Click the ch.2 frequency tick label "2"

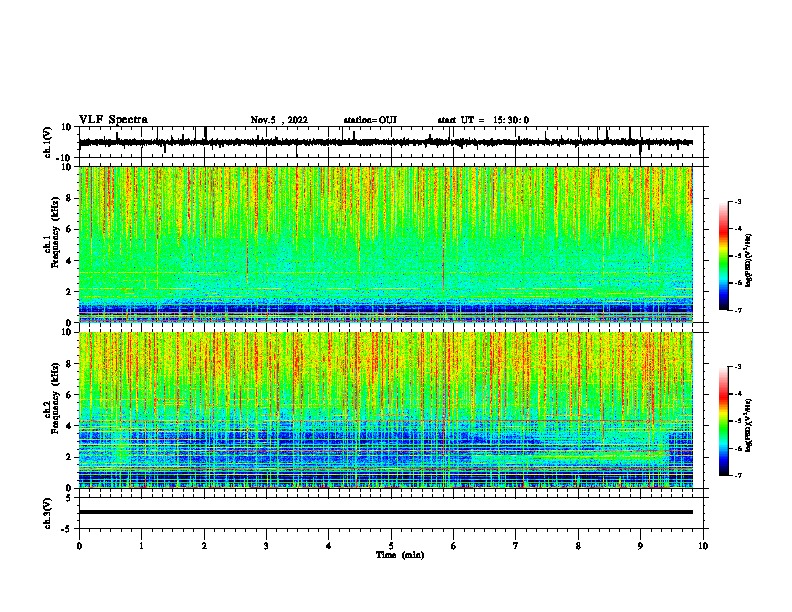[x=68, y=457]
